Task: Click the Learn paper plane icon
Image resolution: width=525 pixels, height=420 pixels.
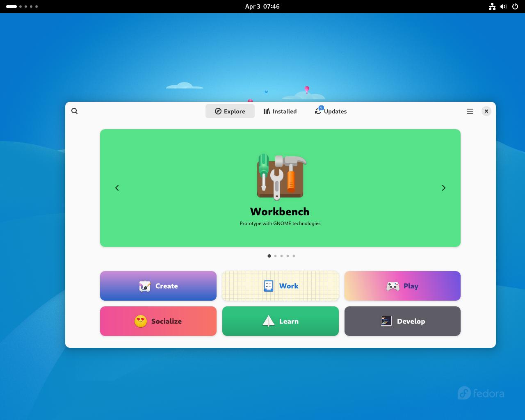Action: tap(268, 321)
